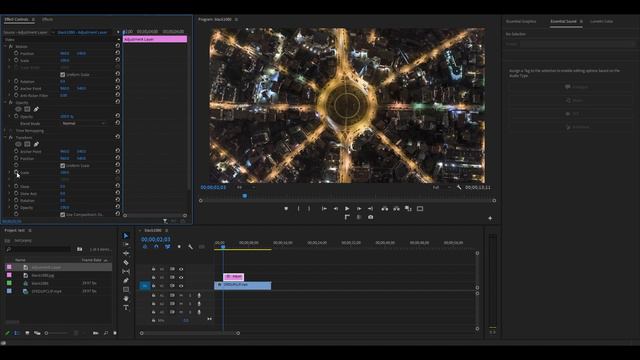This screenshot has width=640, height=360.
Task: Toggle Uniform Scale under Motion
Action: pyautogui.click(x=62, y=75)
